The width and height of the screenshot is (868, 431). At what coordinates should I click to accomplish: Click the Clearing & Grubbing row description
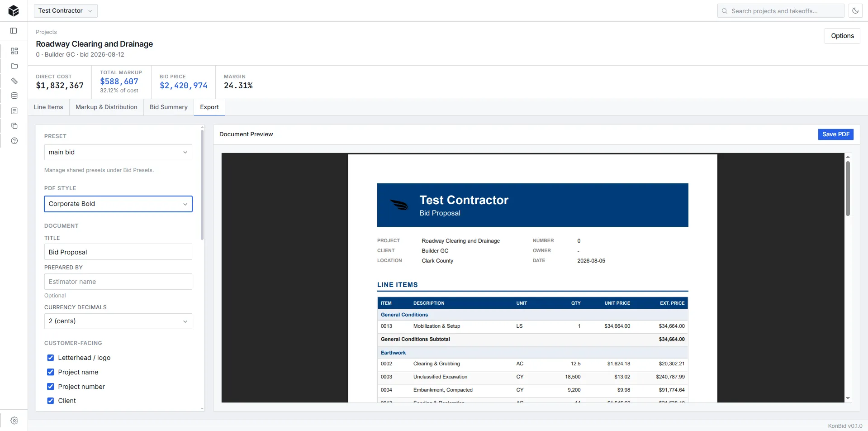(436, 364)
